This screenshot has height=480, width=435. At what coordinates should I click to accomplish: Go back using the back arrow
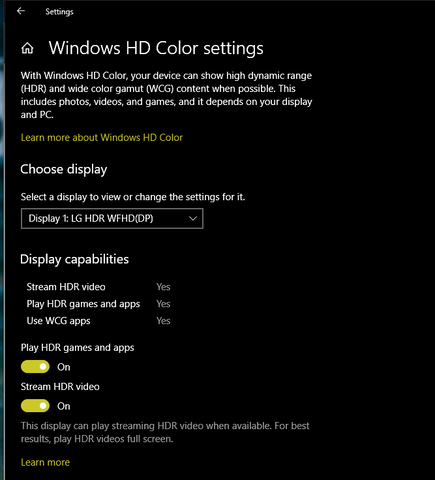click(21, 11)
